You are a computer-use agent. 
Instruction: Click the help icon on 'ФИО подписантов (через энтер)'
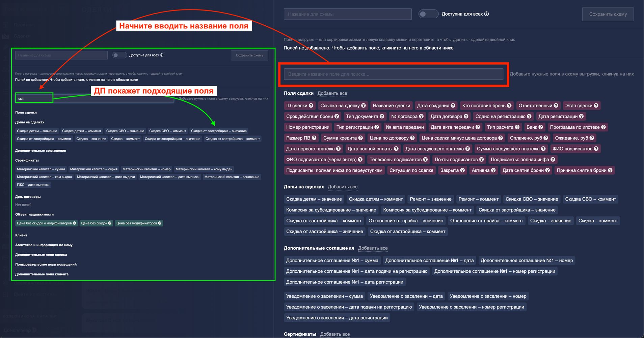click(x=360, y=160)
